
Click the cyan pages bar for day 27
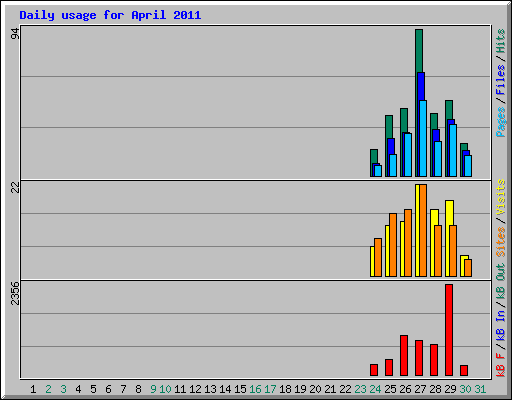click(423, 138)
